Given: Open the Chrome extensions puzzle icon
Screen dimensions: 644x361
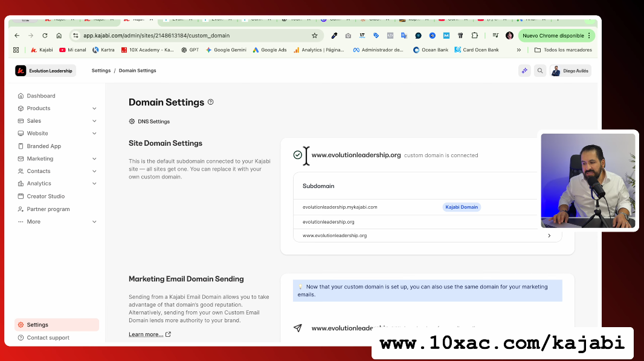Looking at the screenshot, I should tap(474, 36).
